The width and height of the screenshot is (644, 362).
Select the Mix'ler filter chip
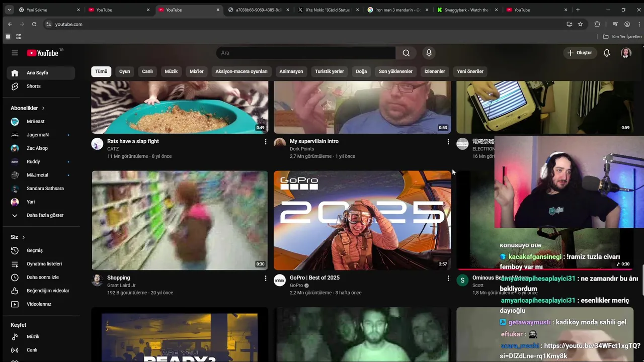tap(196, 71)
